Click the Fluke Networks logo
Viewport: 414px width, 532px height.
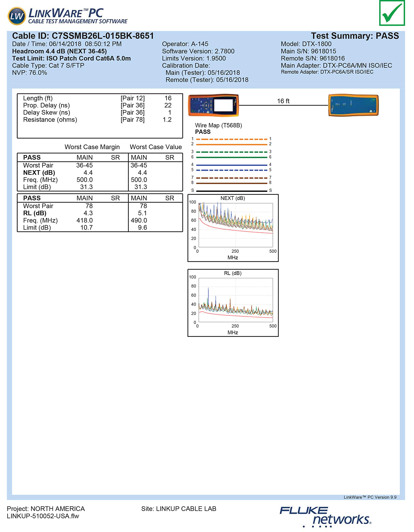326,516
